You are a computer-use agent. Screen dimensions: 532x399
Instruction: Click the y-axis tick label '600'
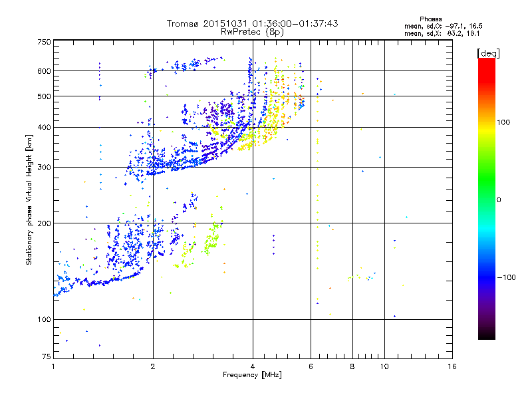pyautogui.click(x=44, y=71)
